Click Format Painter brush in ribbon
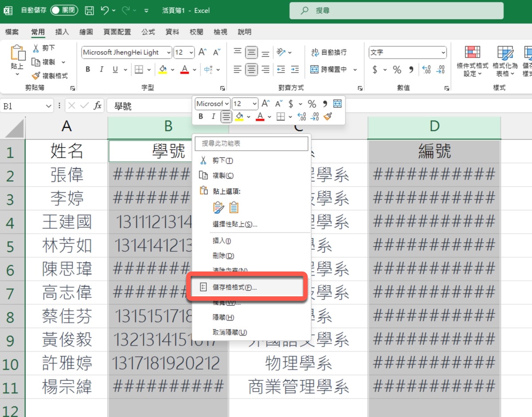 tap(50, 76)
